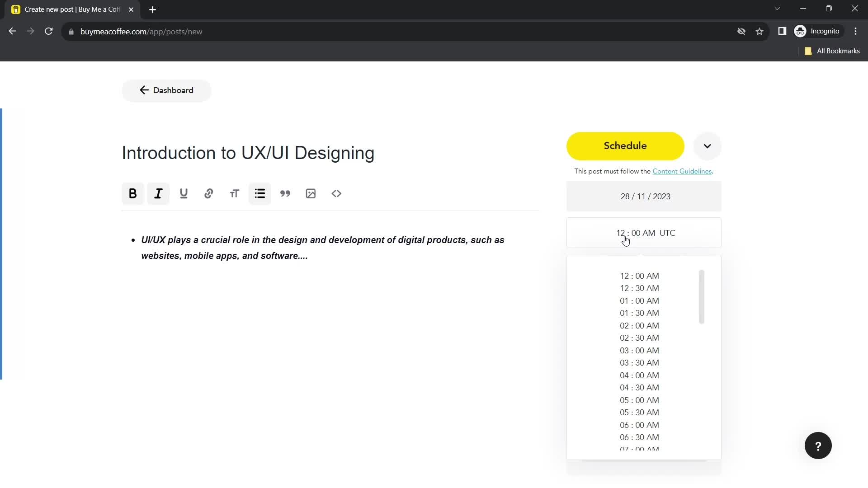Select 12 : 30 AM from time list
Viewport: 868px width, 488px height.
point(639,288)
